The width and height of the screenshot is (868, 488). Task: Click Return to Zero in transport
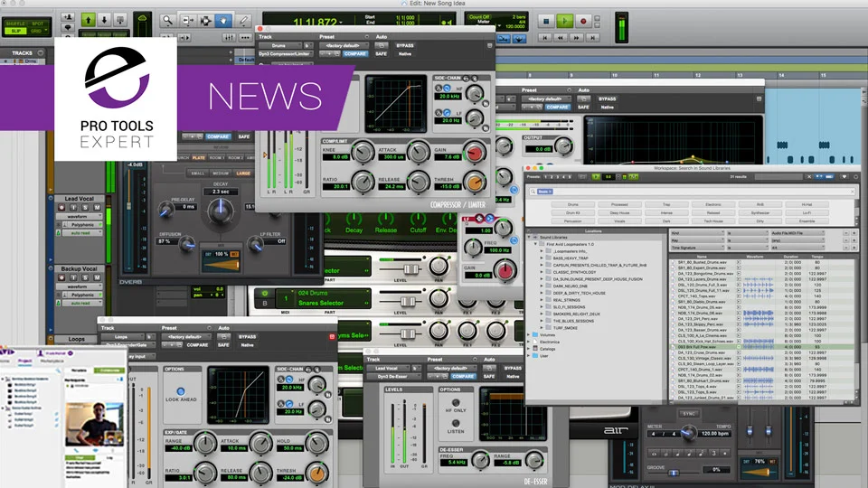click(544, 38)
